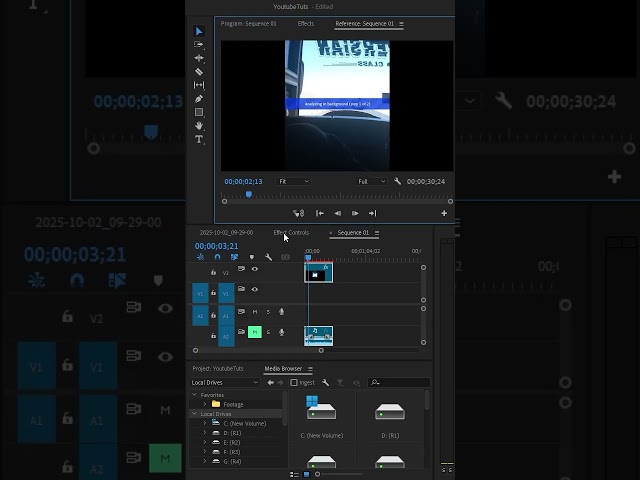Enable voice-over record on track A2
Screen dimensions: 640x480
(x=281, y=332)
